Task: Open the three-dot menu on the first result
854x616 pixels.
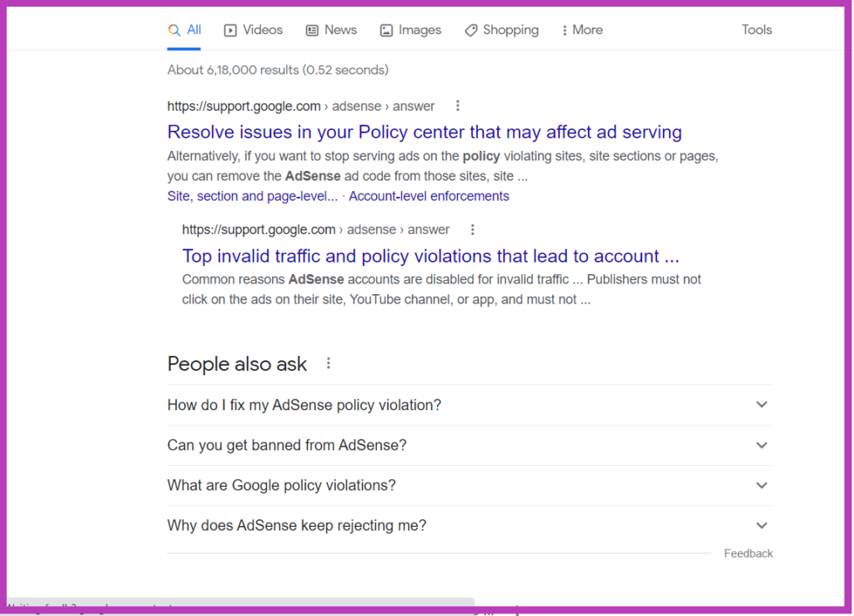Action: tap(457, 106)
